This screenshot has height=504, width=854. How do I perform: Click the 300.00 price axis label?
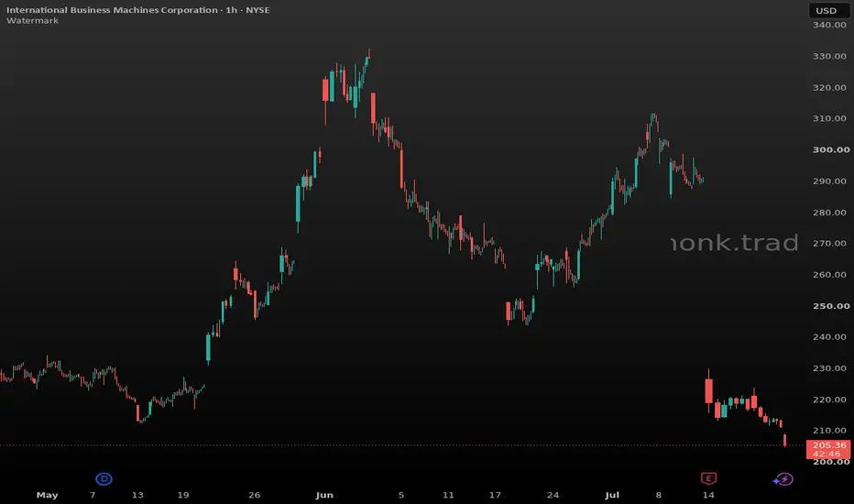pos(831,150)
